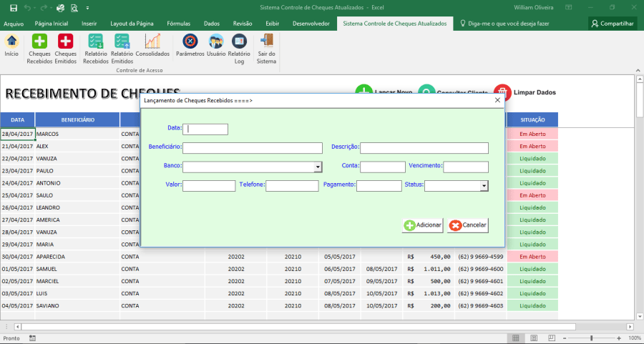644x344 pixels.
Task: Close the Lançamento de Cheques dialog
Action: 497,100
